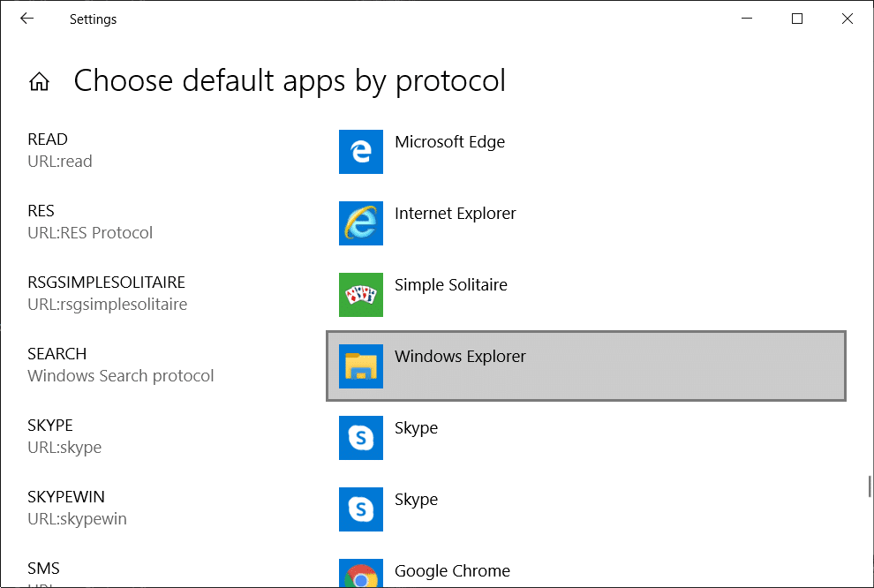
Task: Open Settings home via house icon
Action: tap(39, 81)
